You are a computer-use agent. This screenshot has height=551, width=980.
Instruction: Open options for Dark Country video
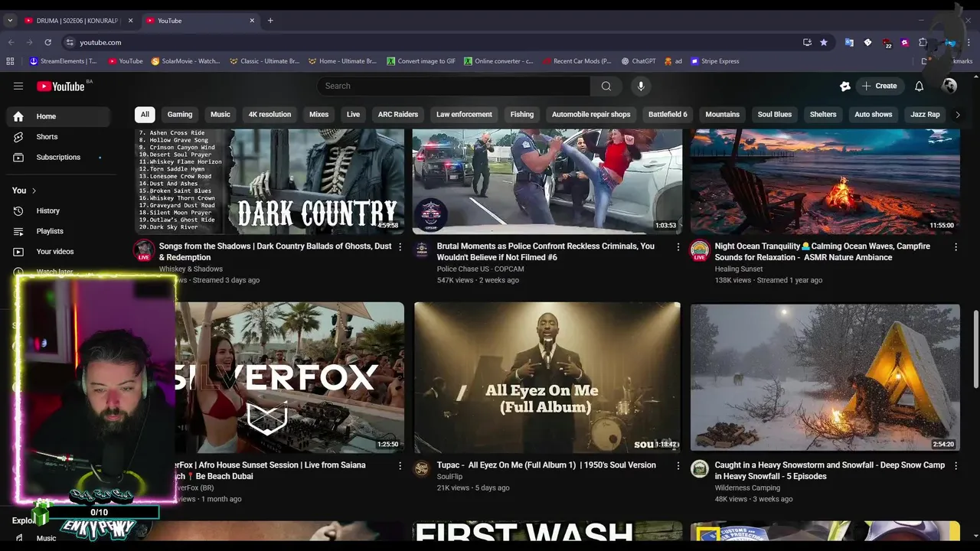pyautogui.click(x=400, y=246)
